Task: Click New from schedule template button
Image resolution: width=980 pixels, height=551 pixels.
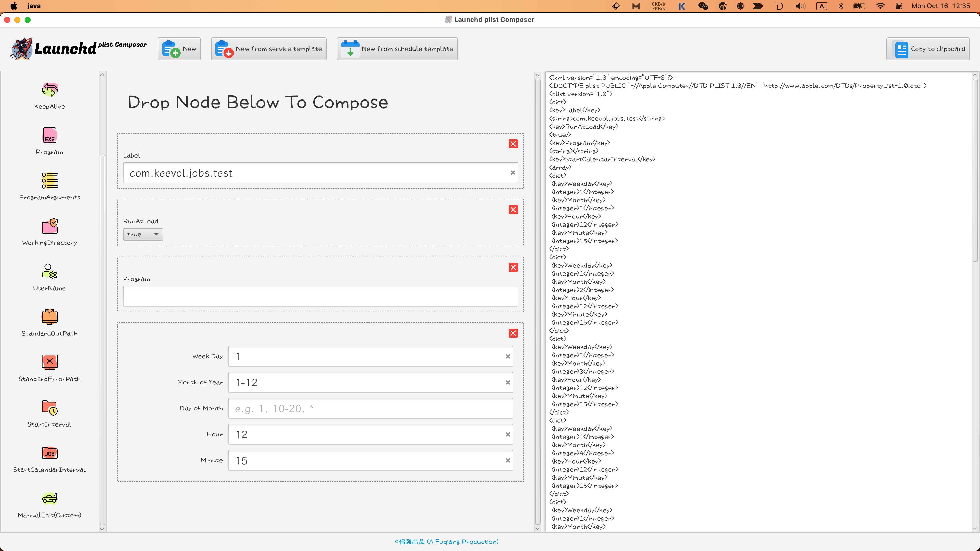Action: pyautogui.click(x=397, y=49)
